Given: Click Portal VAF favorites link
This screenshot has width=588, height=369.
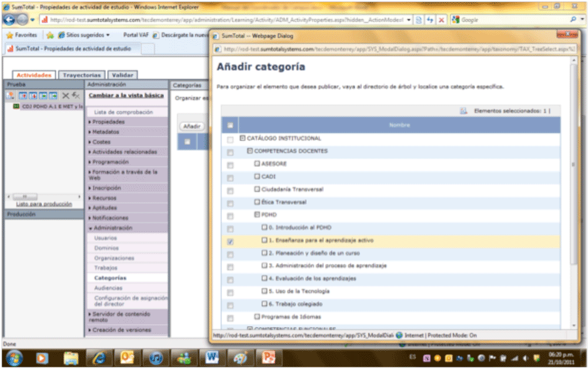Looking at the screenshot, I should click(136, 35).
